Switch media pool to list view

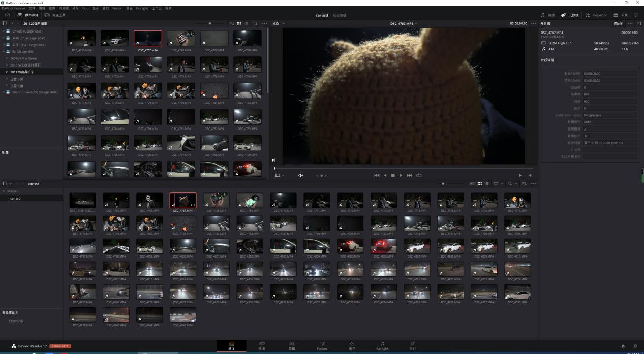pos(486,183)
